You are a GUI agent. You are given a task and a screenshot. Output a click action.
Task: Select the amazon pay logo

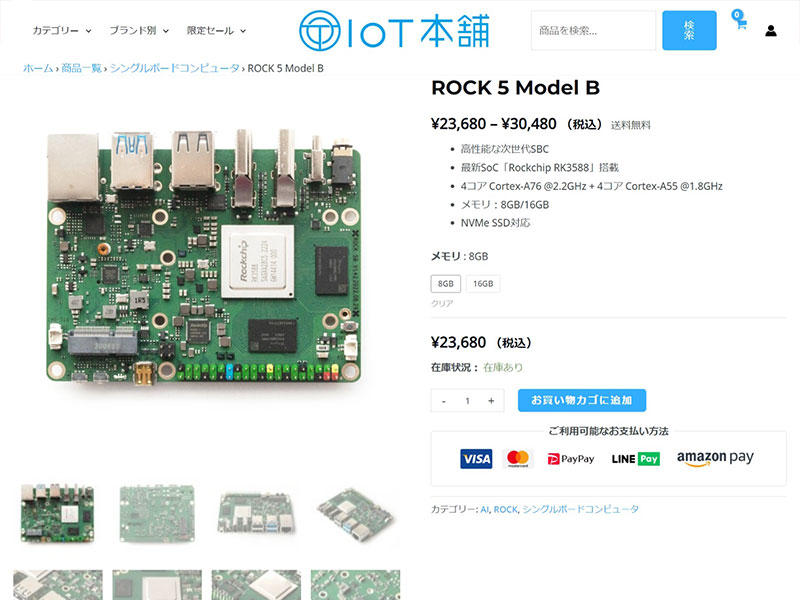(x=715, y=458)
